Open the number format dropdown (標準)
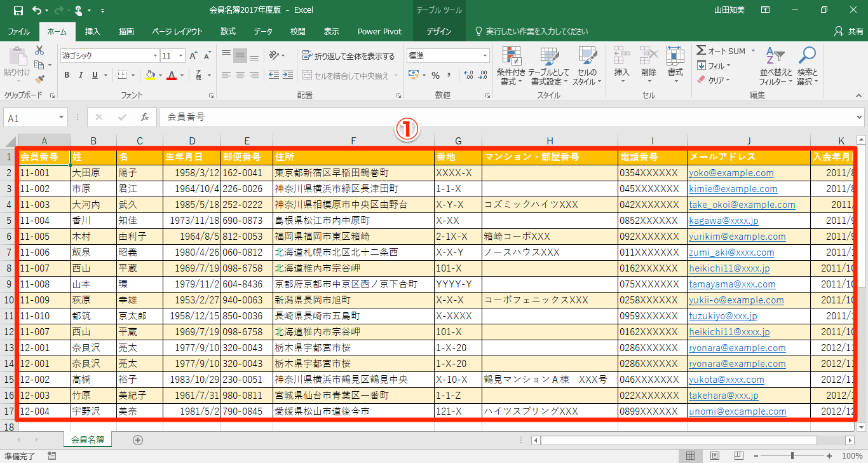This screenshot has height=463, width=868. point(485,56)
